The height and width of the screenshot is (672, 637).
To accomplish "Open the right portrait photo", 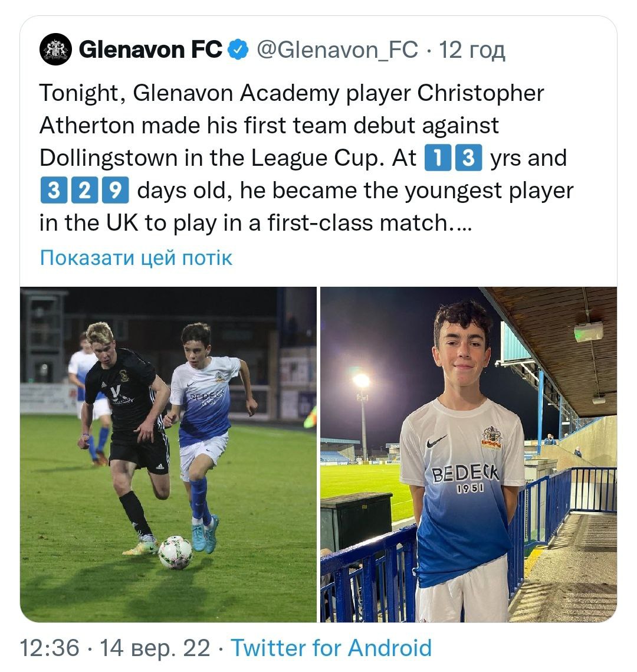I will click(469, 454).
